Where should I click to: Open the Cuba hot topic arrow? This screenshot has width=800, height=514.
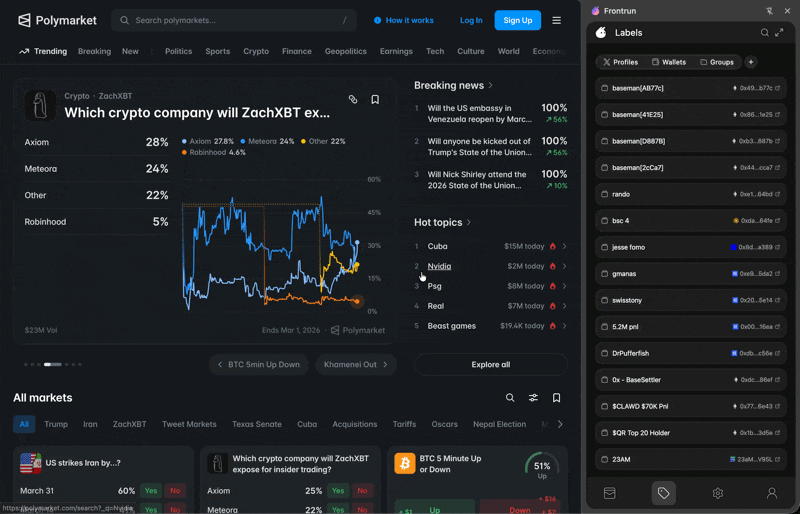pyautogui.click(x=564, y=246)
